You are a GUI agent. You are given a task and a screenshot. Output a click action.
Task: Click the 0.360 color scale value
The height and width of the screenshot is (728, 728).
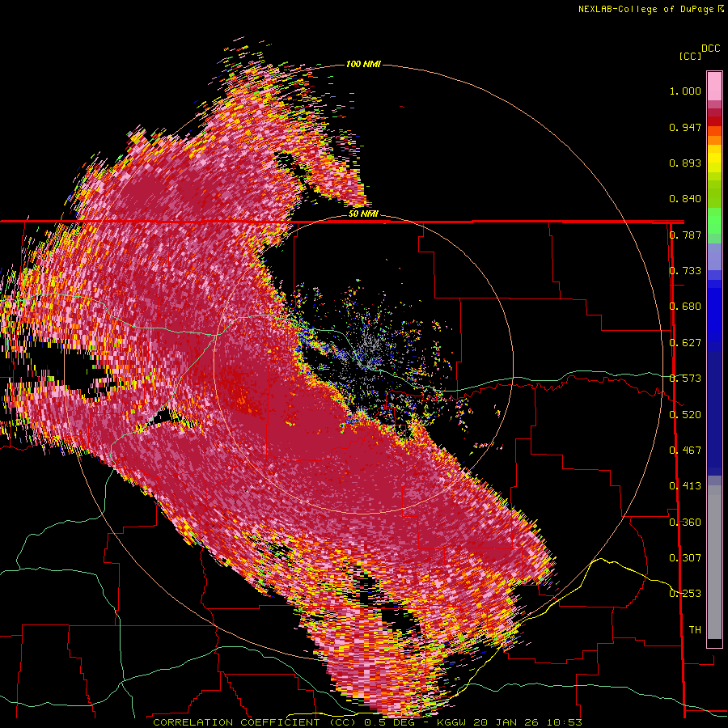(685, 523)
